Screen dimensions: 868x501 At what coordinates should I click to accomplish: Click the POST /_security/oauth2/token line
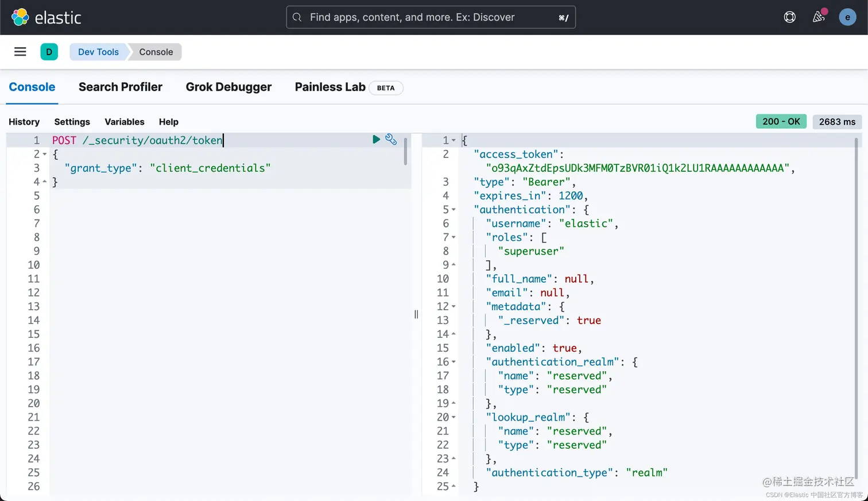click(x=138, y=140)
